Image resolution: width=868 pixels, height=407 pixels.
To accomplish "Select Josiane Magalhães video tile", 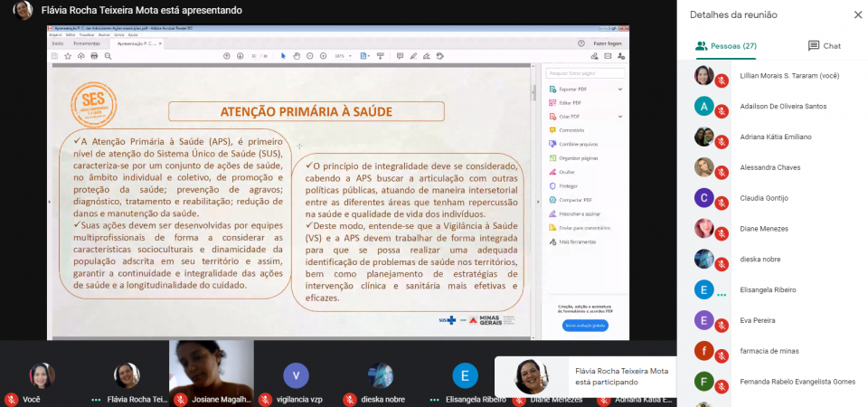I will pyautogui.click(x=212, y=374).
